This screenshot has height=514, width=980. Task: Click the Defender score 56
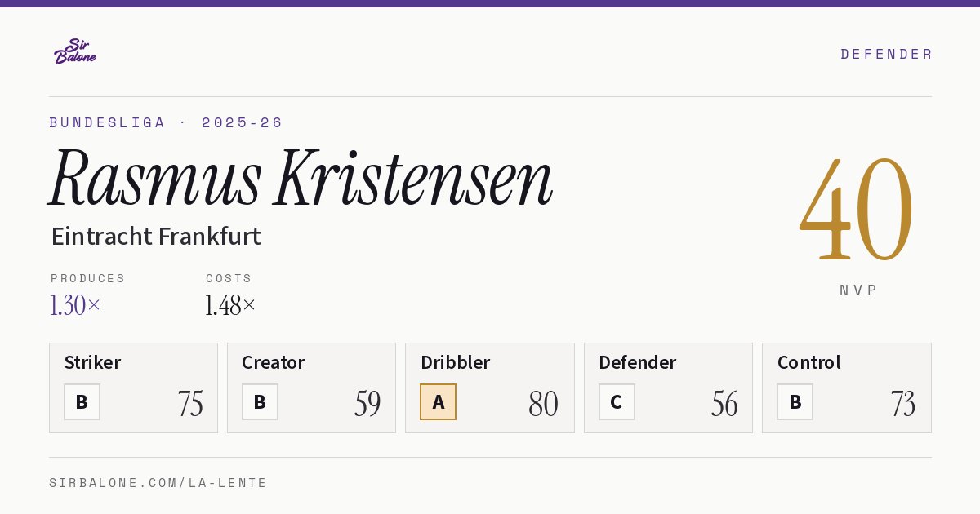(x=724, y=403)
